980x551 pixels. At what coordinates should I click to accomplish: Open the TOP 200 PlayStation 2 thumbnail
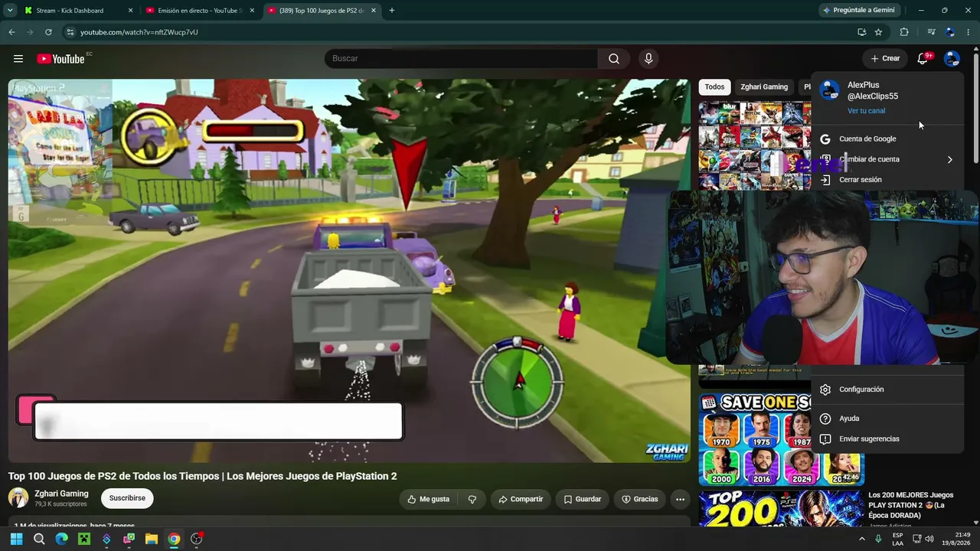(x=781, y=509)
